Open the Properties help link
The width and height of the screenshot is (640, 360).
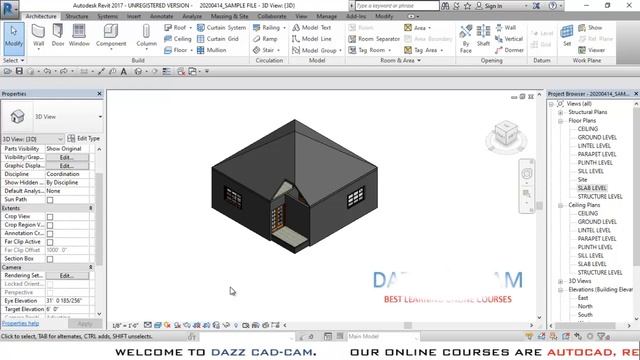[x=20, y=323]
